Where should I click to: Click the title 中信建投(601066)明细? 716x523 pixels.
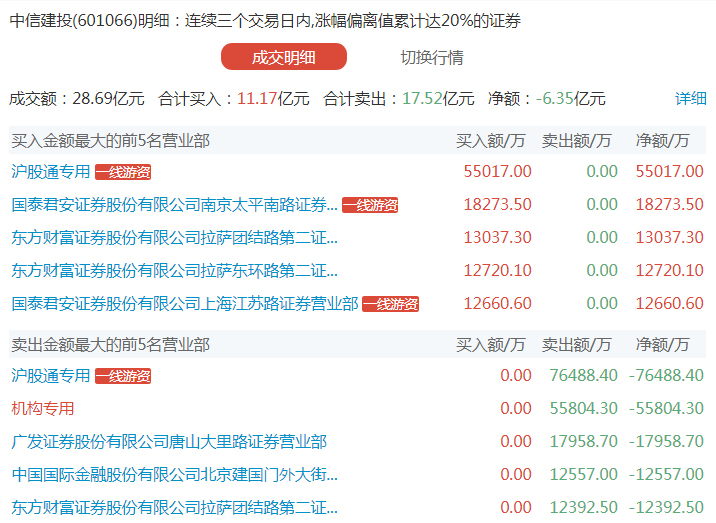90,21
